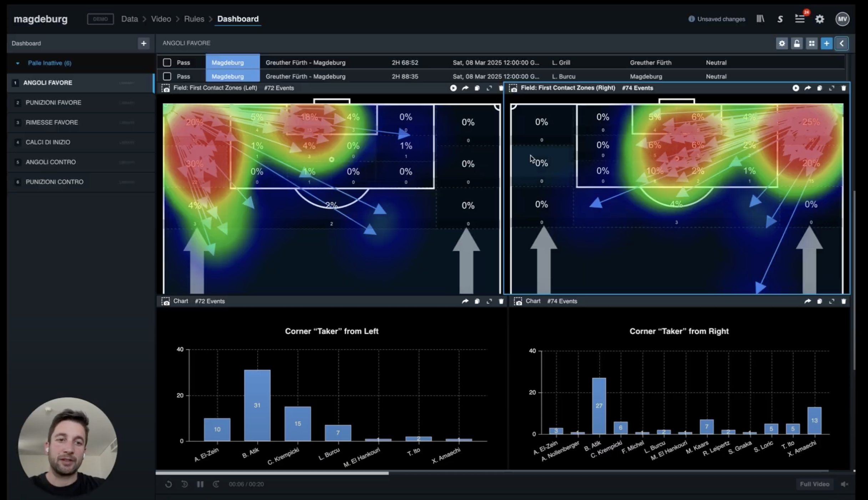Pause the video playback

[200, 484]
